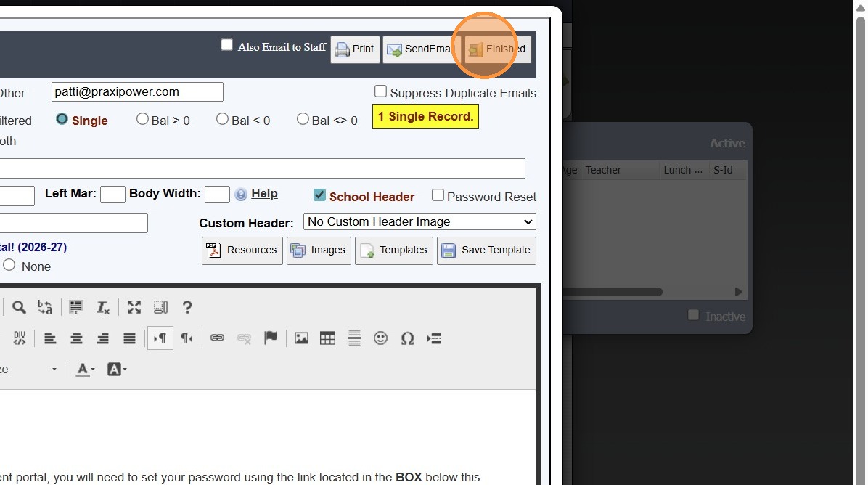
Task: Toggle Show Blocks icon in editor
Action: pos(160,307)
